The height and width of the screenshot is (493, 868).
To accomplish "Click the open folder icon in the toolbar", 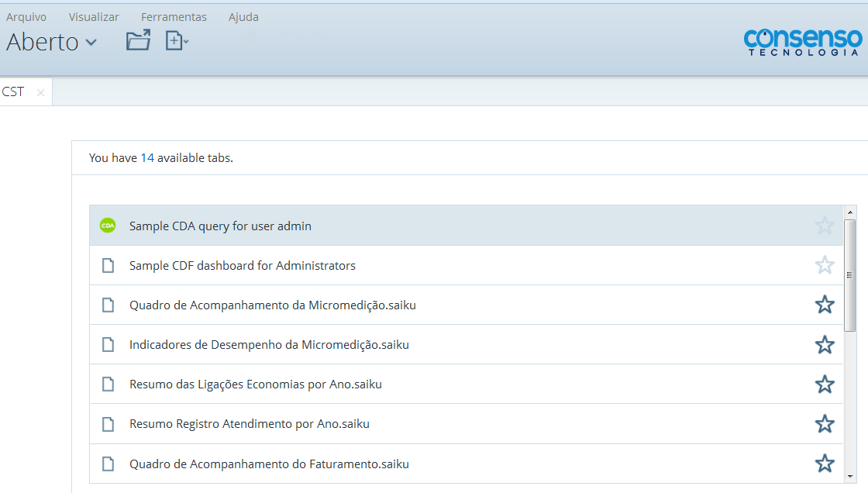I will (138, 40).
